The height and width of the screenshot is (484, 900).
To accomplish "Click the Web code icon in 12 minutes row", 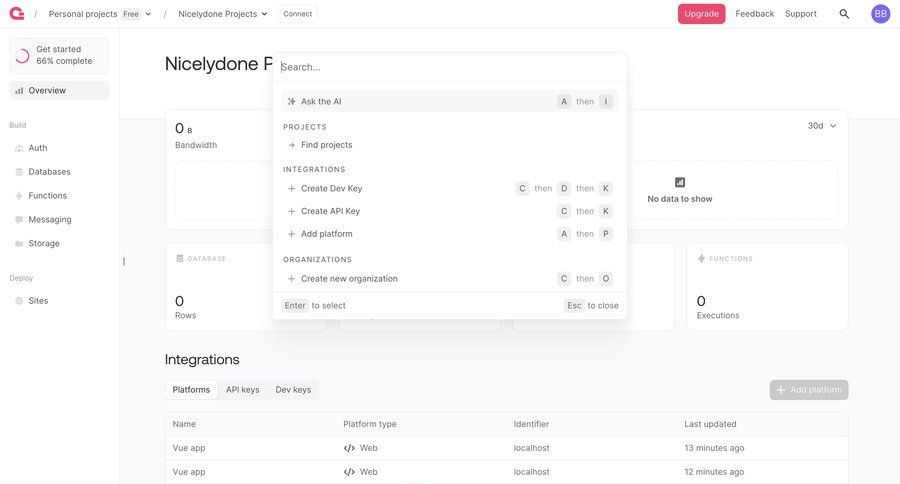I will 349,472.
